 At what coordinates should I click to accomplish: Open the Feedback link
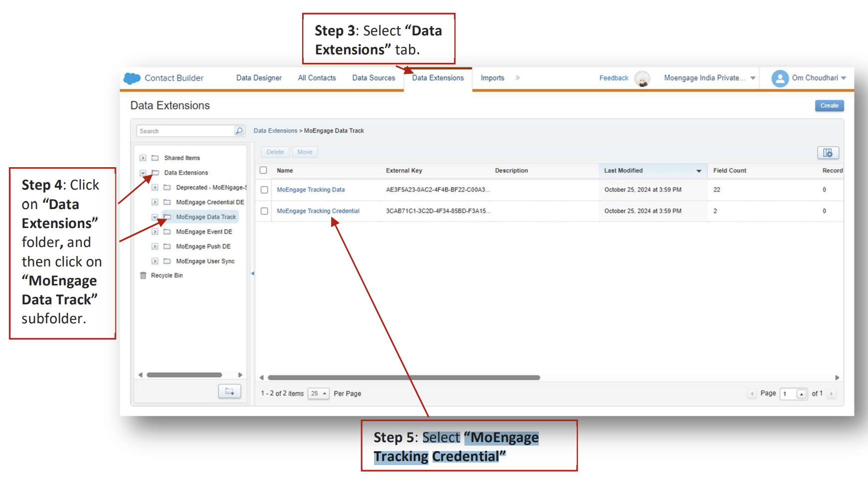614,78
